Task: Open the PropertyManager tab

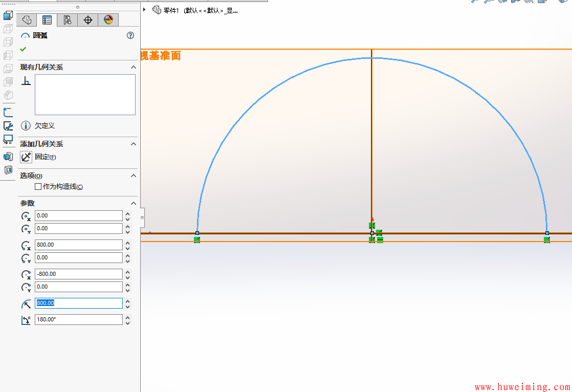Action: [x=47, y=20]
